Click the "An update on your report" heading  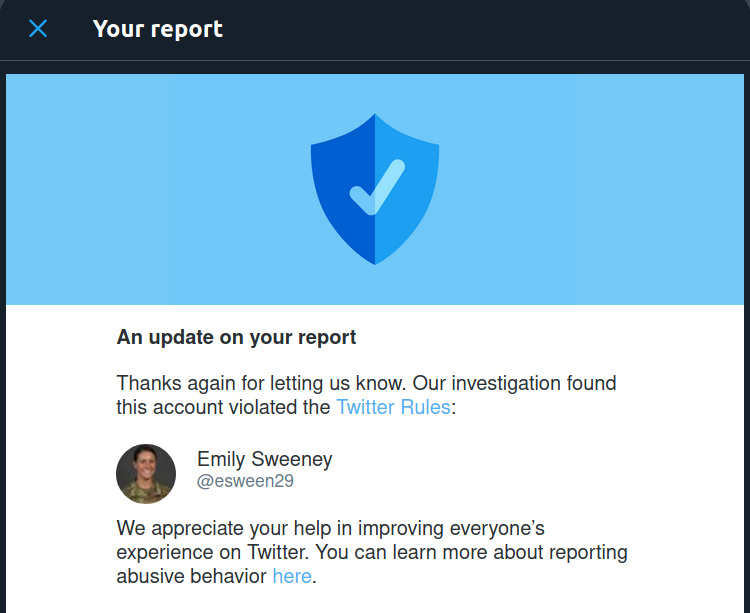tap(236, 337)
